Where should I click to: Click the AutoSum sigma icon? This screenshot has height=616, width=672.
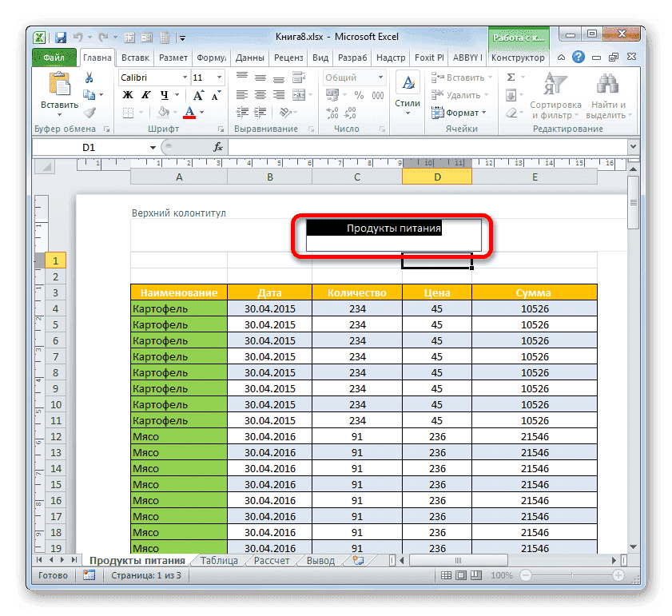[x=511, y=77]
